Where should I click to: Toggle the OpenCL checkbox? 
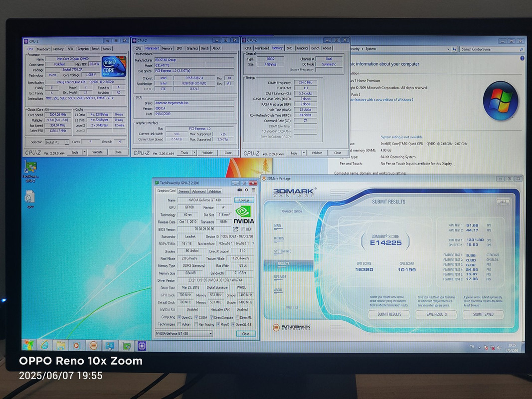[x=179, y=318]
